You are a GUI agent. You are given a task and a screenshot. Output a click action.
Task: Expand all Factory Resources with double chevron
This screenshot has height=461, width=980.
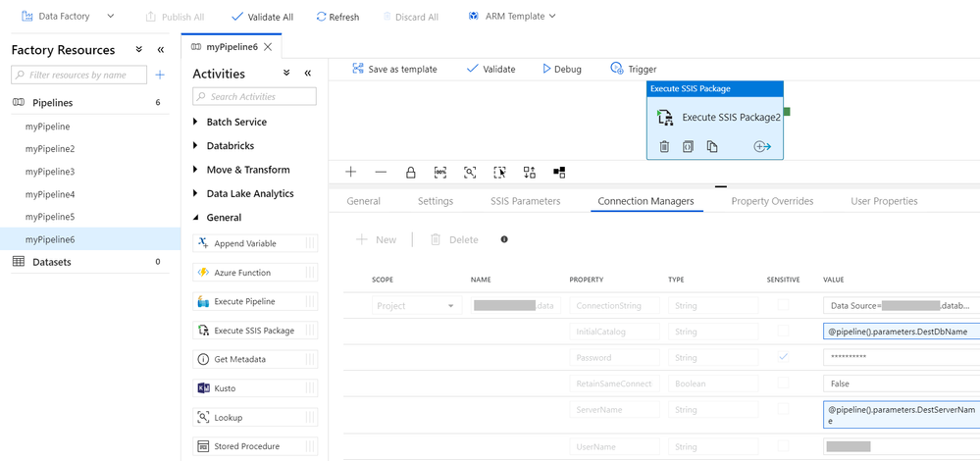click(x=138, y=50)
